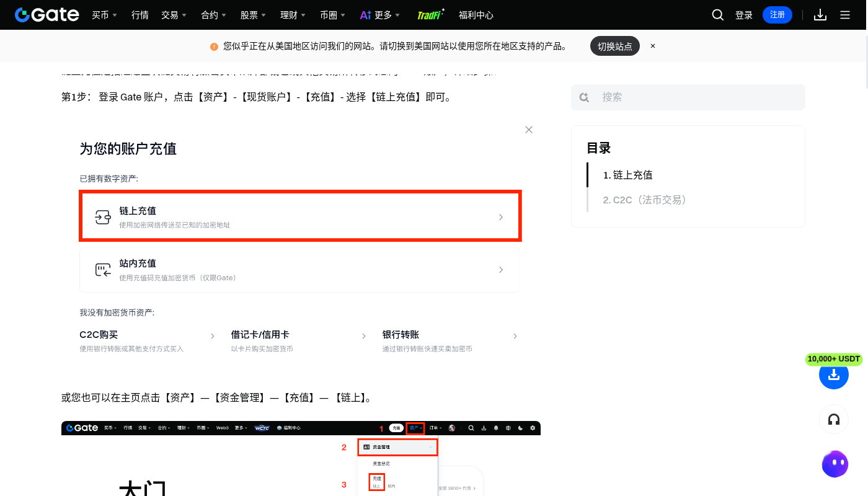
Task: Click the Gate logo
Action: (47, 15)
